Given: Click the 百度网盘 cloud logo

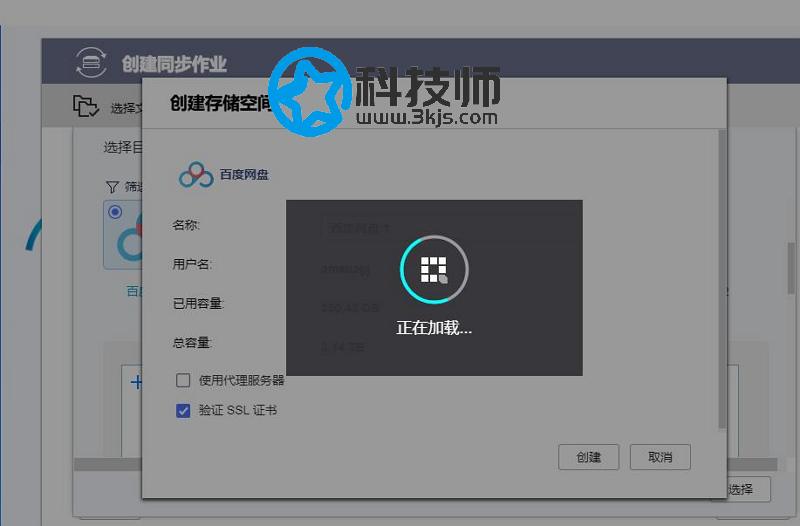Looking at the screenshot, I should (x=196, y=174).
